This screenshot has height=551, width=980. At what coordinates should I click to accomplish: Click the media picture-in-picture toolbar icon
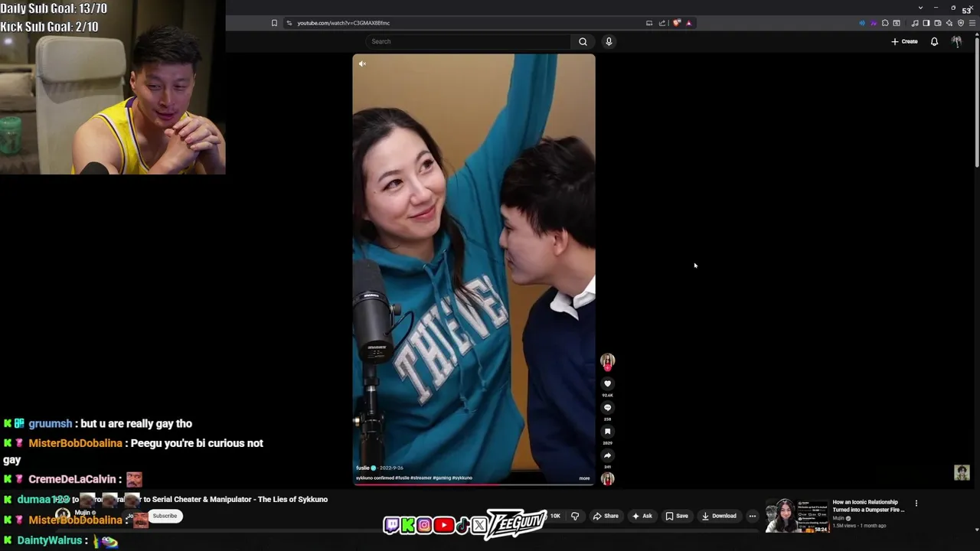click(897, 23)
